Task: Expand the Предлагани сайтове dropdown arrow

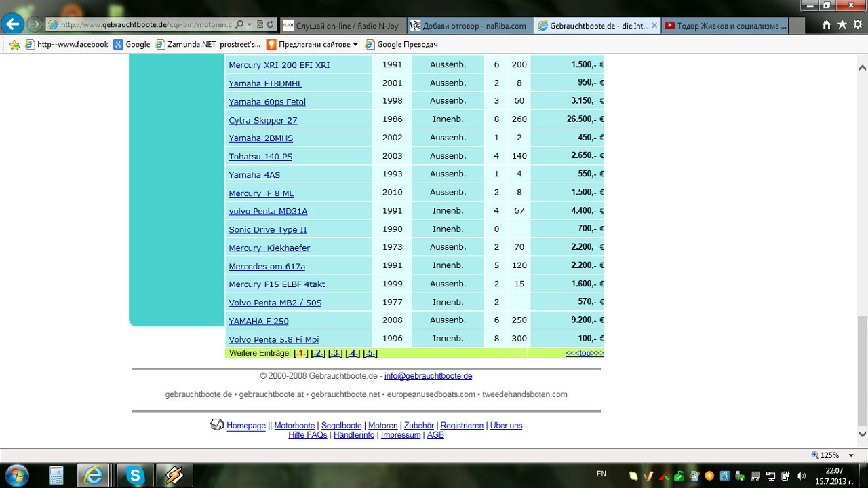Action: pos(355,45)
